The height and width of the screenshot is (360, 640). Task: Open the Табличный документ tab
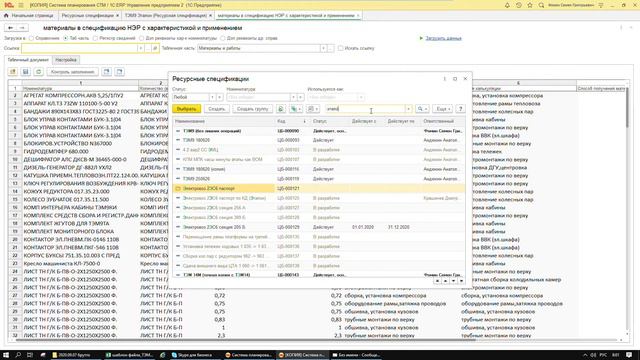point(28,60)
